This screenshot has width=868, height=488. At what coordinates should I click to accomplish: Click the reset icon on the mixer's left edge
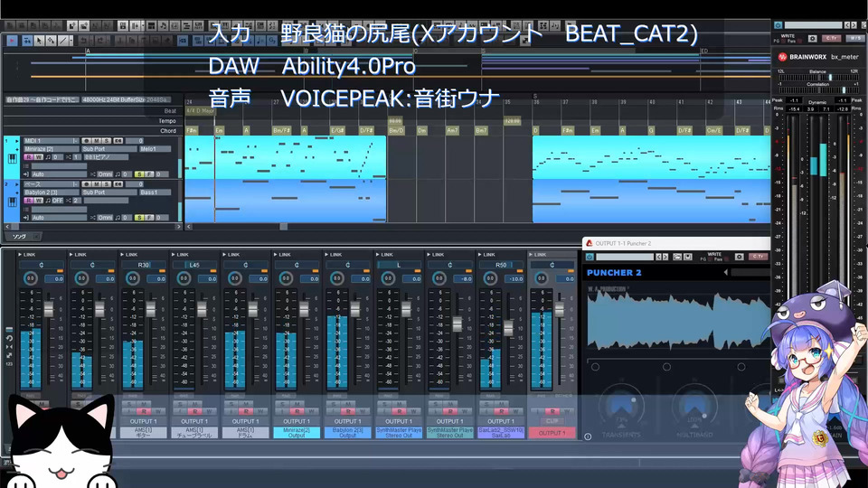pyautogui.click(x=9, y=338)
